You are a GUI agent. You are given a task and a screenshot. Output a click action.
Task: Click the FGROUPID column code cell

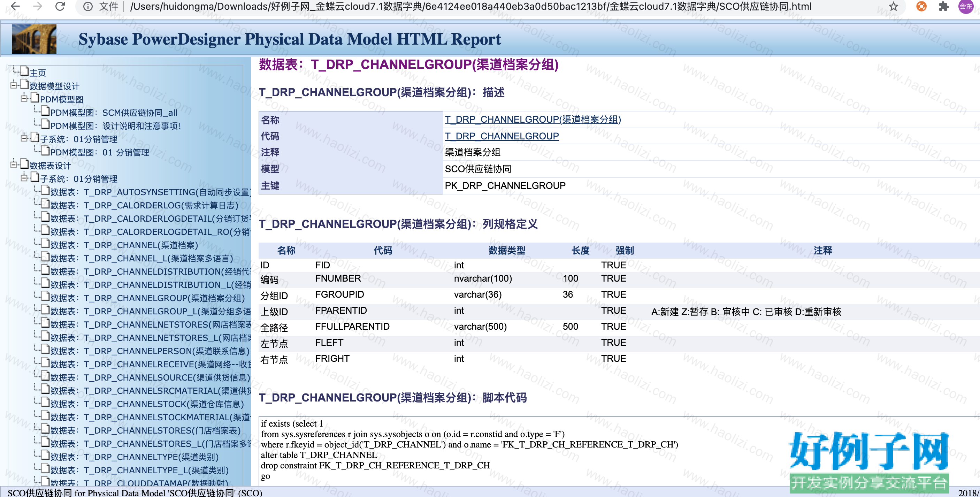(x=339, y=295)
